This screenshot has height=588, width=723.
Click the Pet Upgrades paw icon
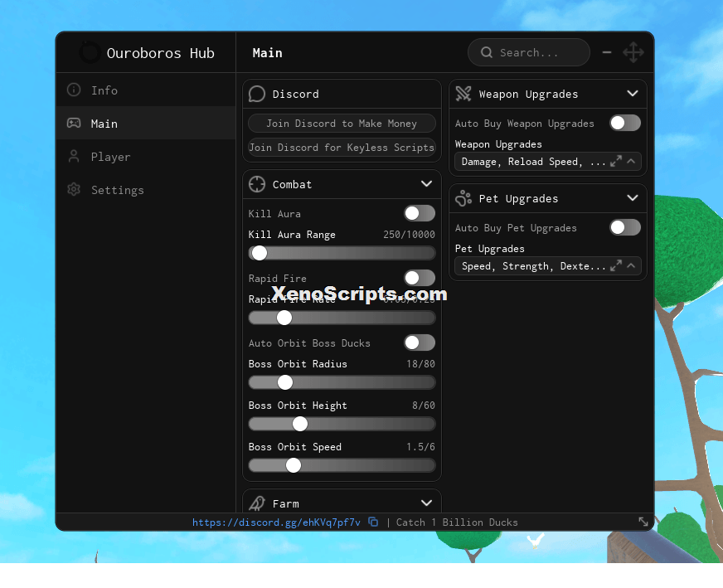click(x=463, y=198)
